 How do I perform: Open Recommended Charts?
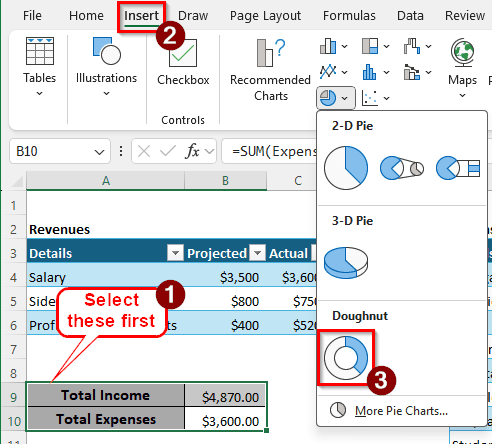(x=270, y=70)
